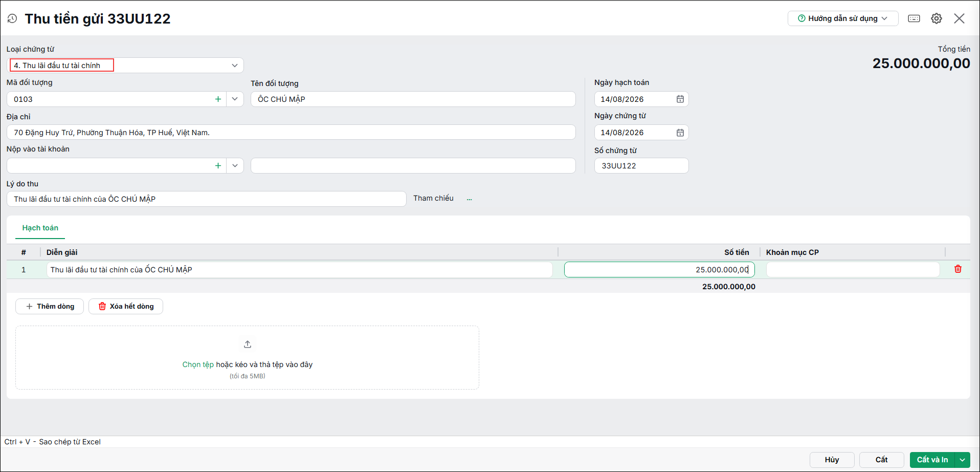This screenshot has height=472, width=980.
Task: Click Hủy button
Action: pos(832,460)
